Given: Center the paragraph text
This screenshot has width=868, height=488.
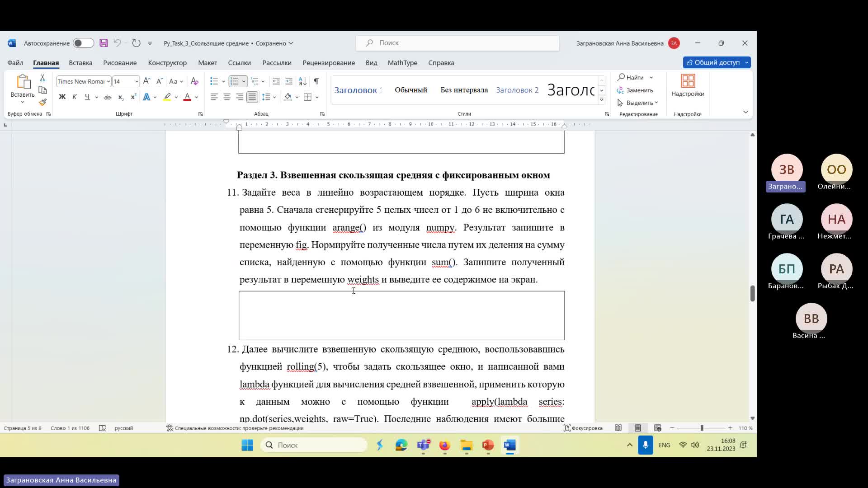Looking at the screenshot, I should [227, 97].
